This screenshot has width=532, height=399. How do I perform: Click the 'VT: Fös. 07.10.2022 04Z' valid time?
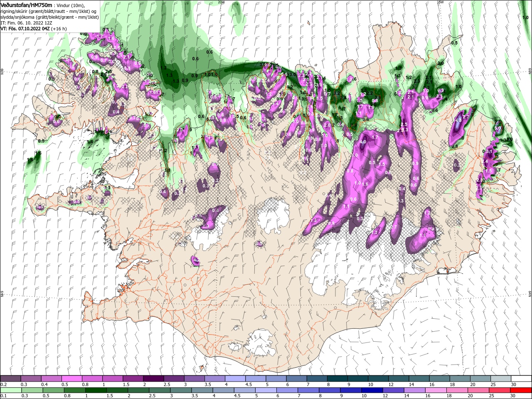point(25,29)
